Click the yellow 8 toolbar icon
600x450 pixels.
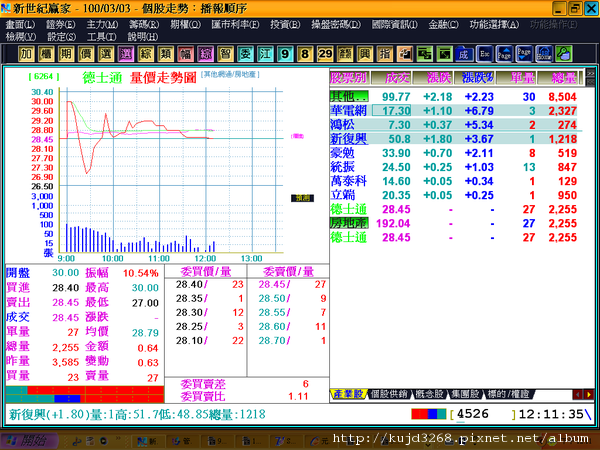click(305, 54)
